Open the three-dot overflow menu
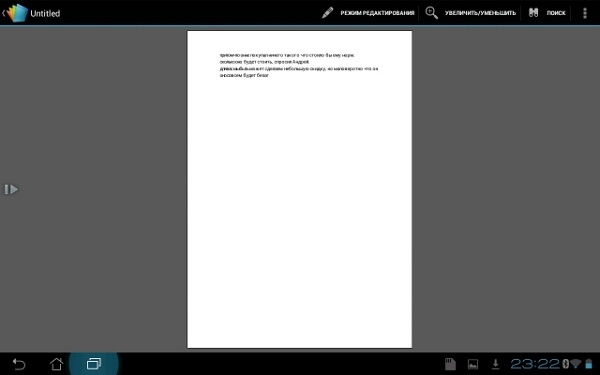Viewport: 600px width, 375px height. [x=585, y=13]
